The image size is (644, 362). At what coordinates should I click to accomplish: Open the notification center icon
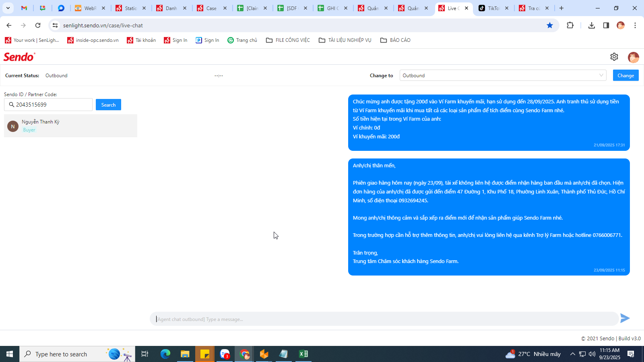click(631, 354)
